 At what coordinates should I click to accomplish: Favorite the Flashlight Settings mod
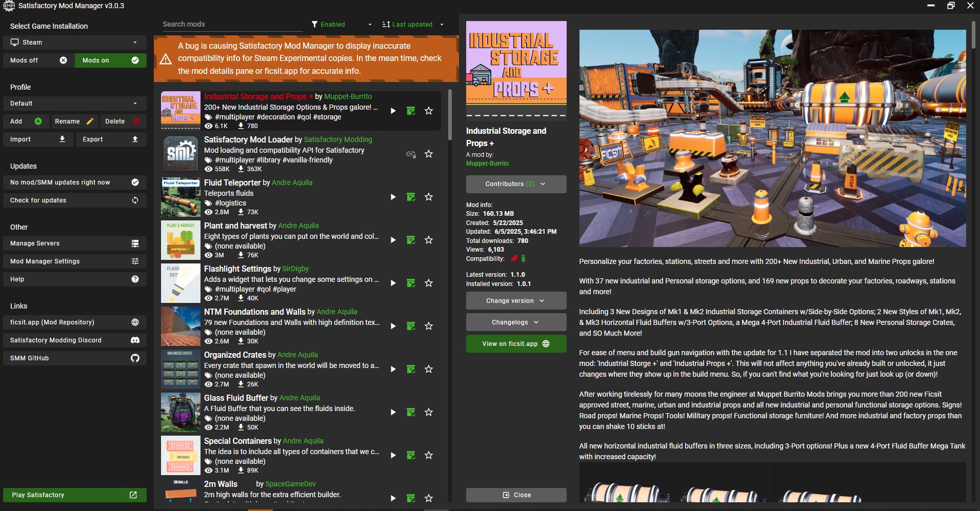pyautogui.click(x=429, y=283)
